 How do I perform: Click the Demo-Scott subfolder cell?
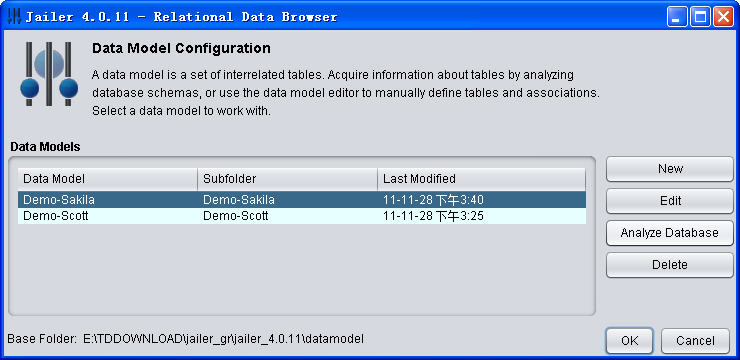287,216
